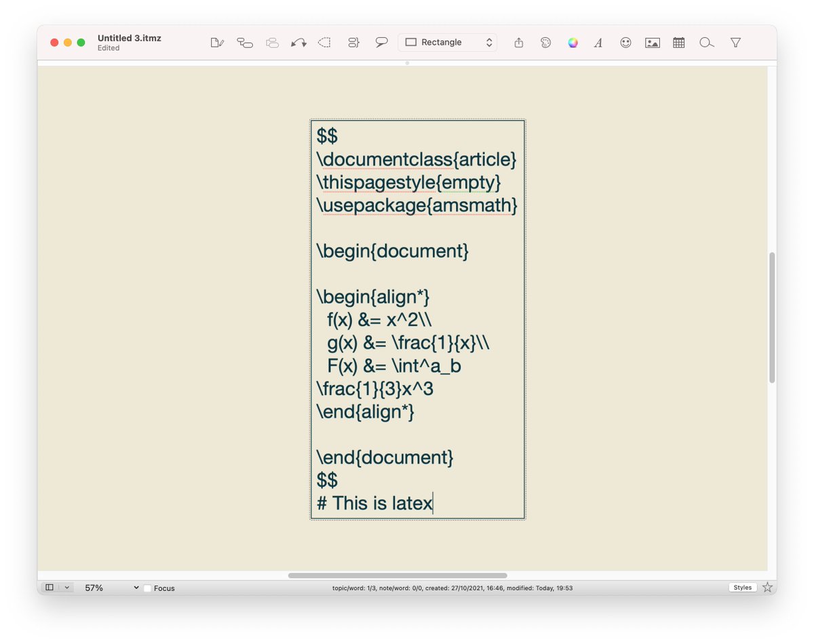Click the \begin{align*} line
814x644 pixels.
click(x=373, y=297)
